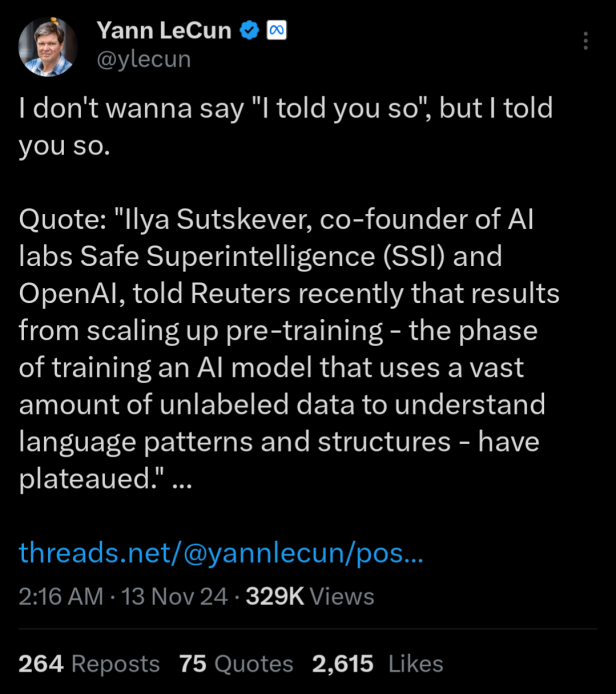Open the threads.net/@yannlecun link

221,554
